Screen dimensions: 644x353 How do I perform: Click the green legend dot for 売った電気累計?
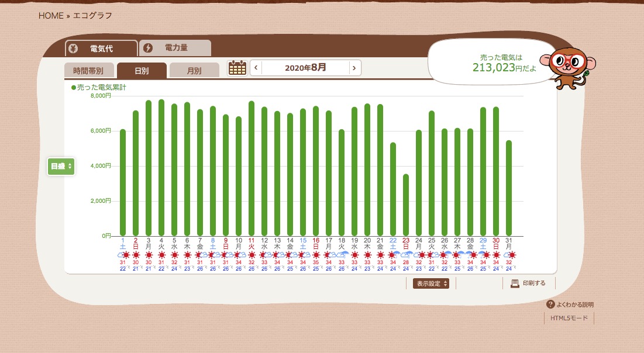74,88
